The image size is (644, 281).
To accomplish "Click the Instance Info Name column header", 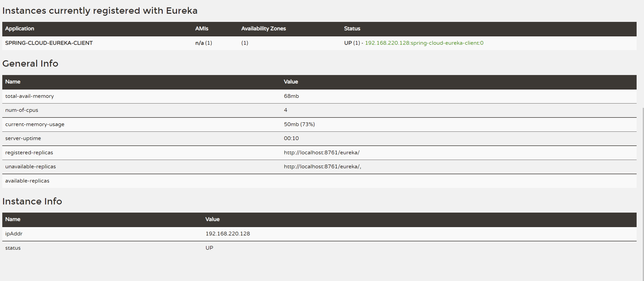I will pos(13,219).
